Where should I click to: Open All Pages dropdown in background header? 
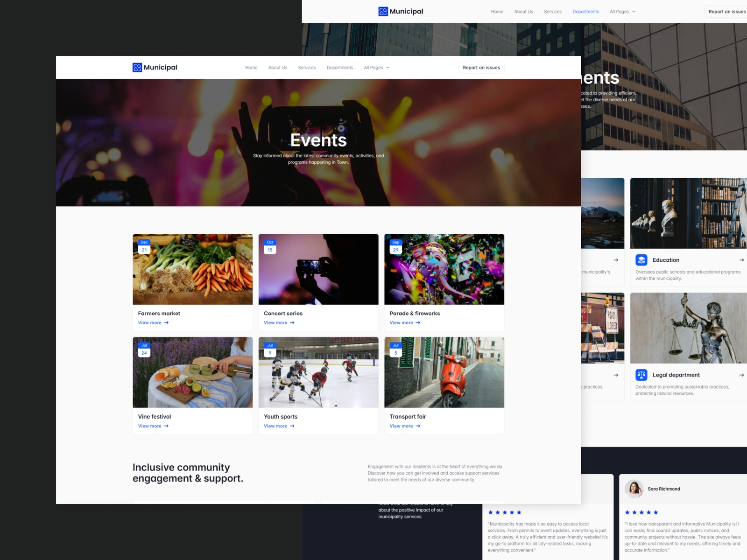(622, 12)
